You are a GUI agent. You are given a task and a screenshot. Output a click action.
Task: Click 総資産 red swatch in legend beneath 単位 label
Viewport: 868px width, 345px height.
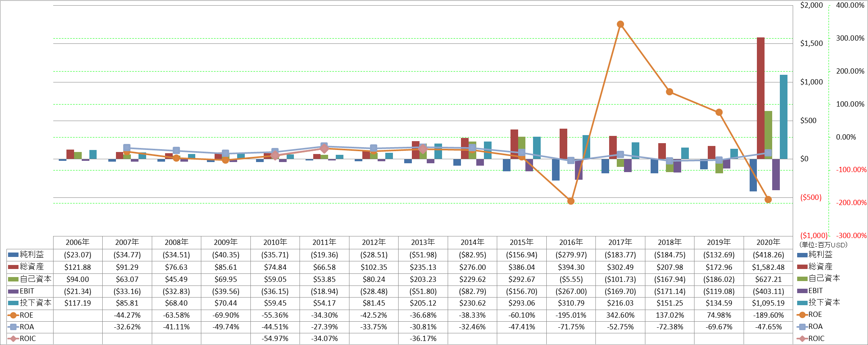tap(802, 267)
